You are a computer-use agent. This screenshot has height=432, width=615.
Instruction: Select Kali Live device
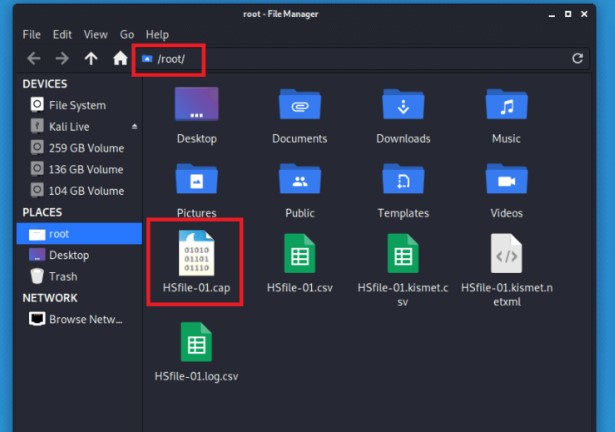pyautogui.click(x=79, y=126)
